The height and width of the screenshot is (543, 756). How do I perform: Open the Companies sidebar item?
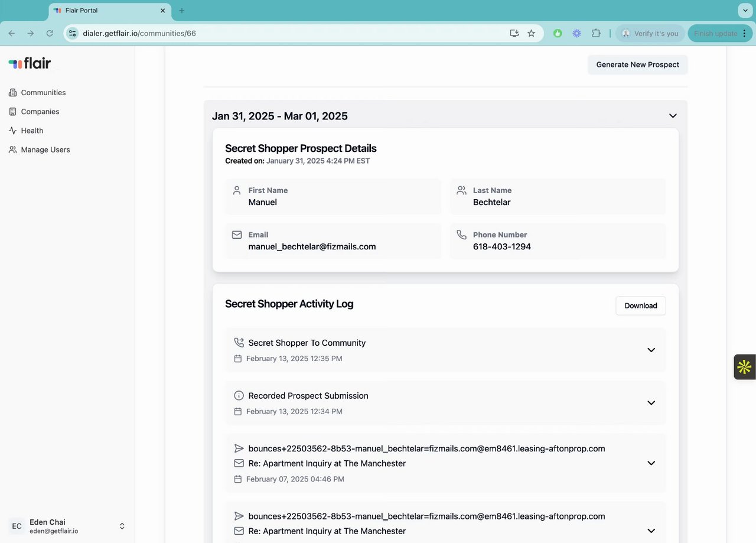click(x=40, y=112)
